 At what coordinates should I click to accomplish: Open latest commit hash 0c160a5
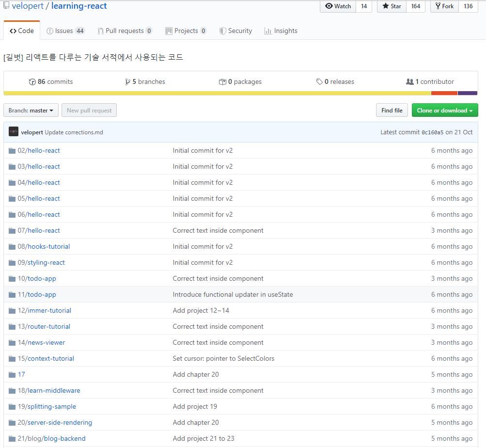pyautogui.click(x=432, y=132)
